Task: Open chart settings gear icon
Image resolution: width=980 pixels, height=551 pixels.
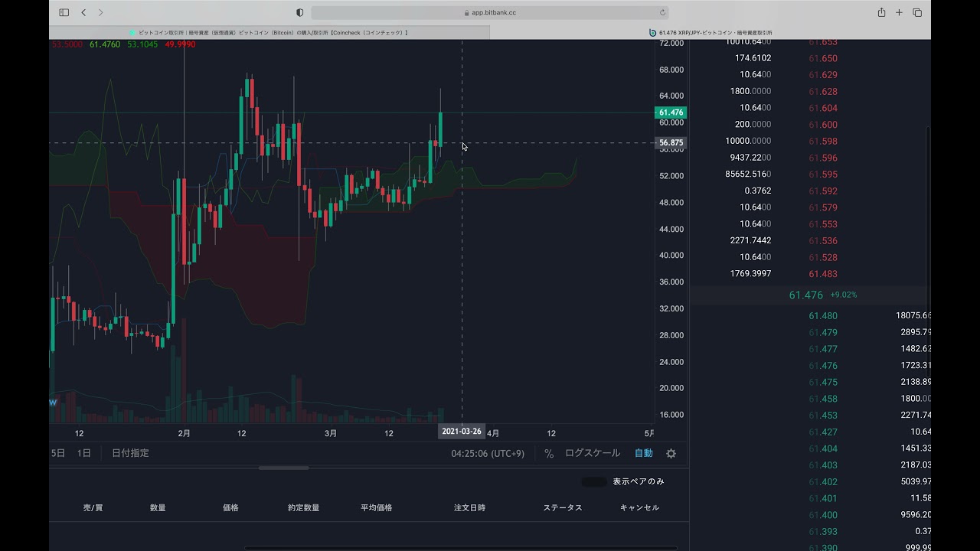Action: point(671,454)
